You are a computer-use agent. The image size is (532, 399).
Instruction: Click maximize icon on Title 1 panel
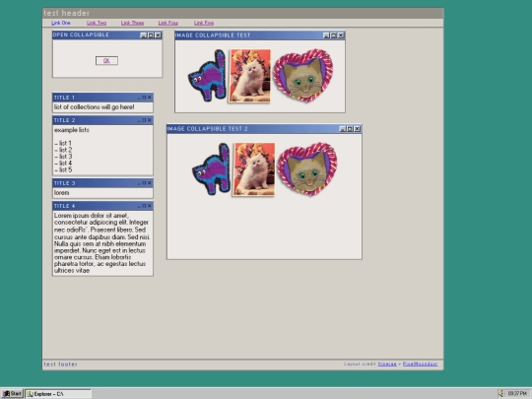144,98
